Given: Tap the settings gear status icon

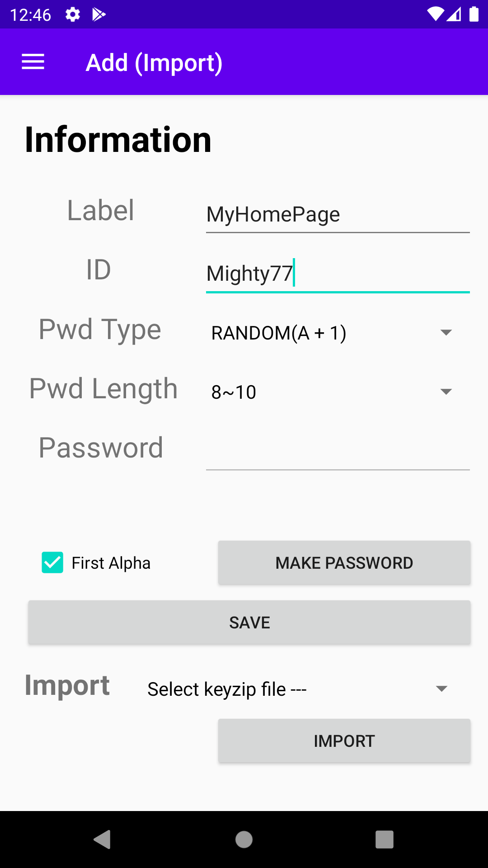Looking at the screenshot, I should tap(73, 14).
